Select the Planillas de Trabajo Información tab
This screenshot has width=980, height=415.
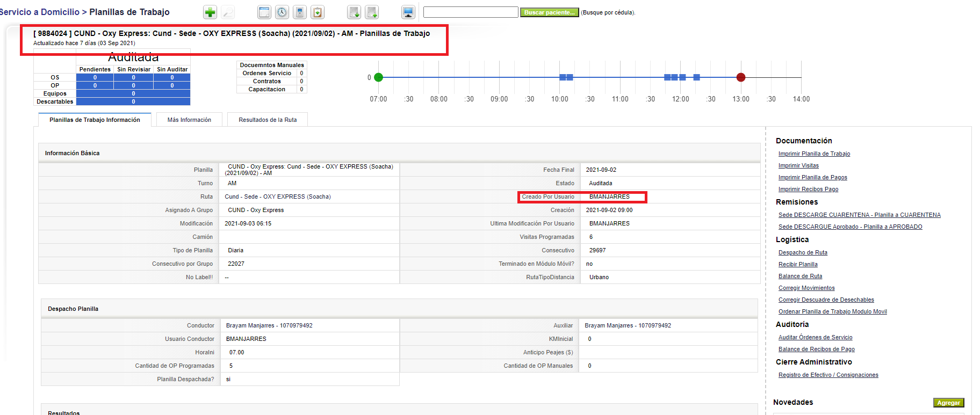click(x=95, y=120)
